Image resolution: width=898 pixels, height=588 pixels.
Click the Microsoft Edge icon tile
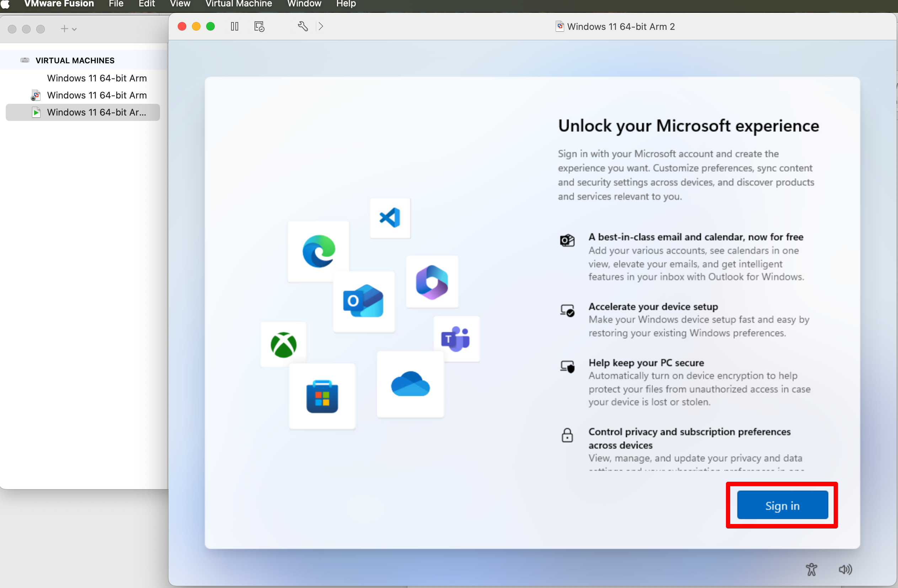point(319,251)
